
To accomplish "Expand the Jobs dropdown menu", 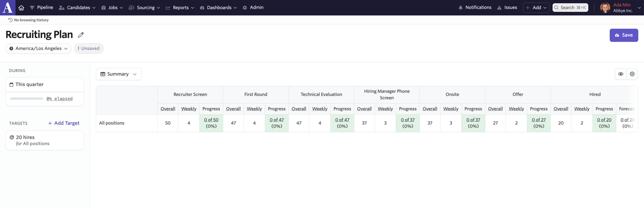I will click(x=112, y=8).
